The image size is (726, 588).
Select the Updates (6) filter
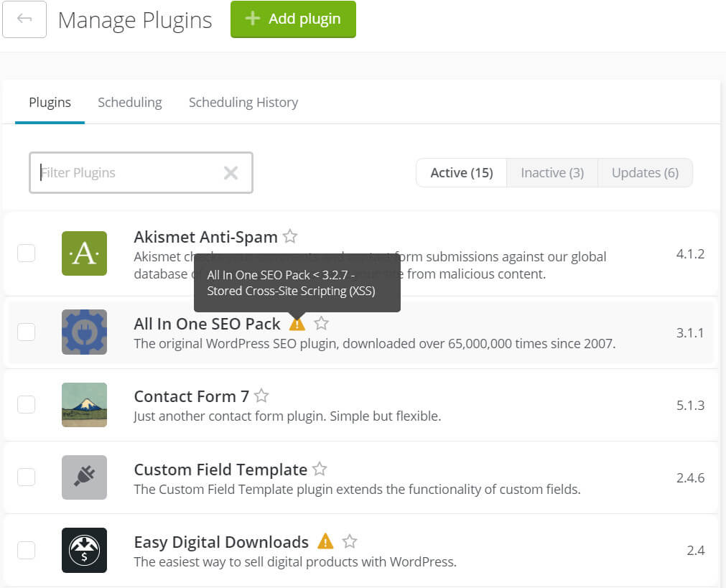point(645,173)
